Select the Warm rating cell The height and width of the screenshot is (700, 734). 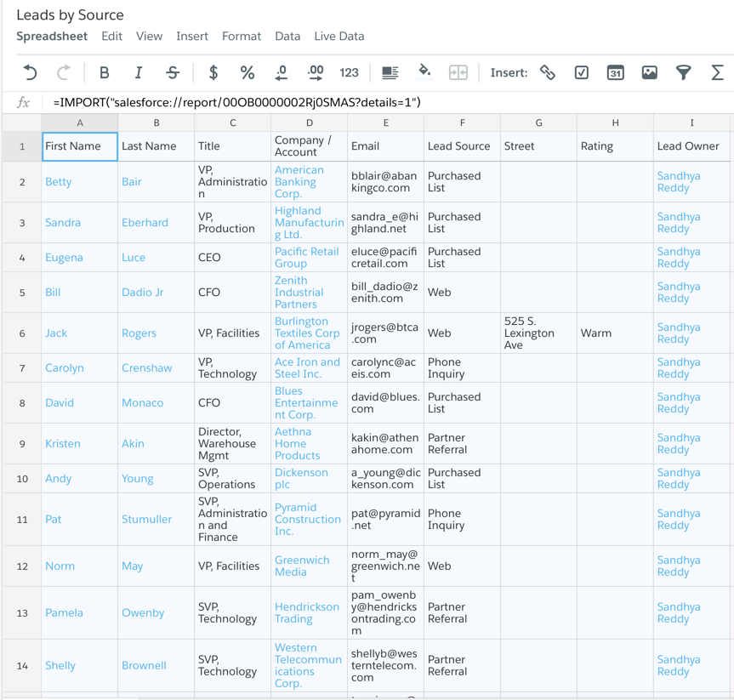pos(615,333)
